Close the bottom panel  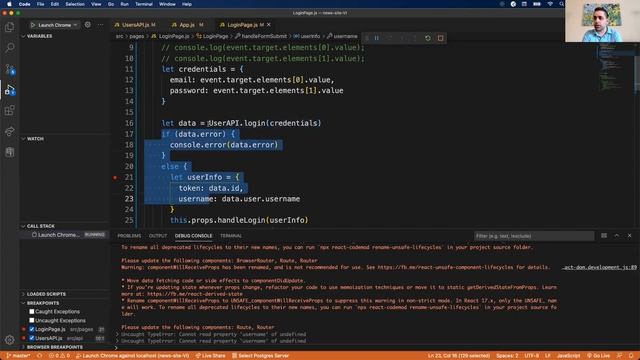(x=629, y=236)
